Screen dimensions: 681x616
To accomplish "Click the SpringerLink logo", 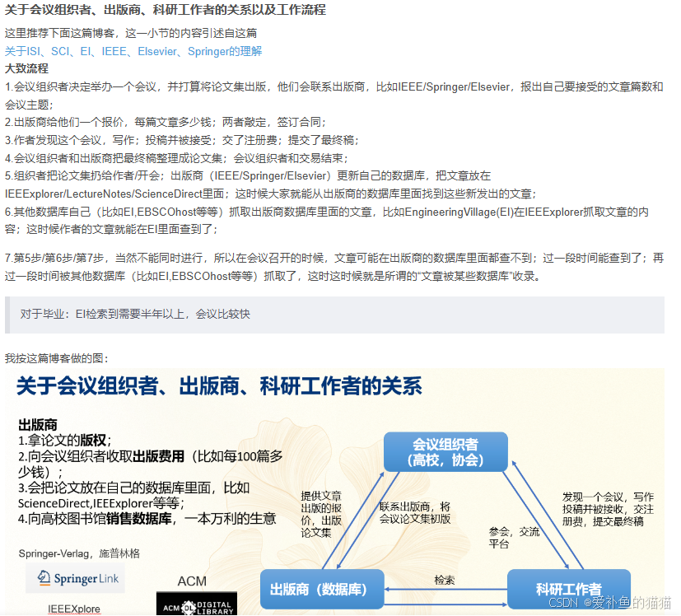I will pyautogui.click(x=75, y=578).
